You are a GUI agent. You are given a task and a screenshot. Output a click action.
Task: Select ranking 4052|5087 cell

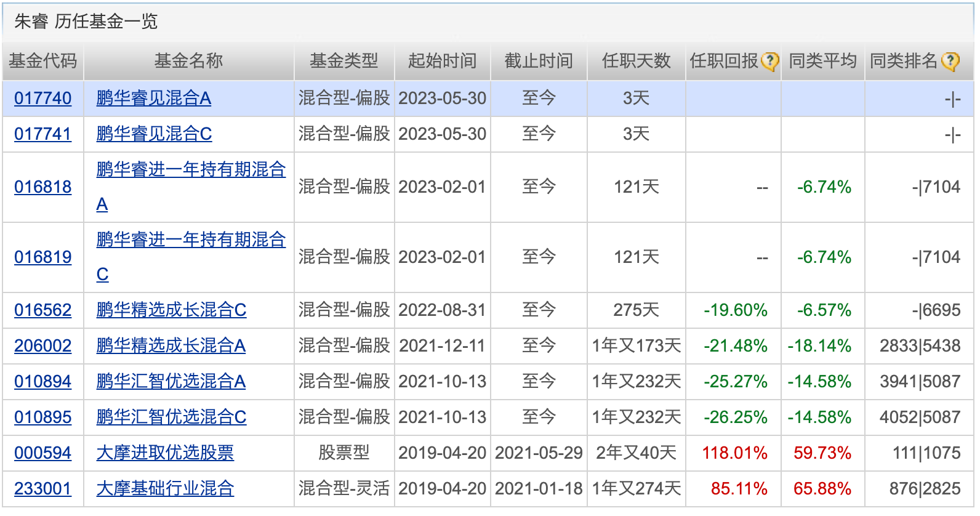(x=920, y=417)
